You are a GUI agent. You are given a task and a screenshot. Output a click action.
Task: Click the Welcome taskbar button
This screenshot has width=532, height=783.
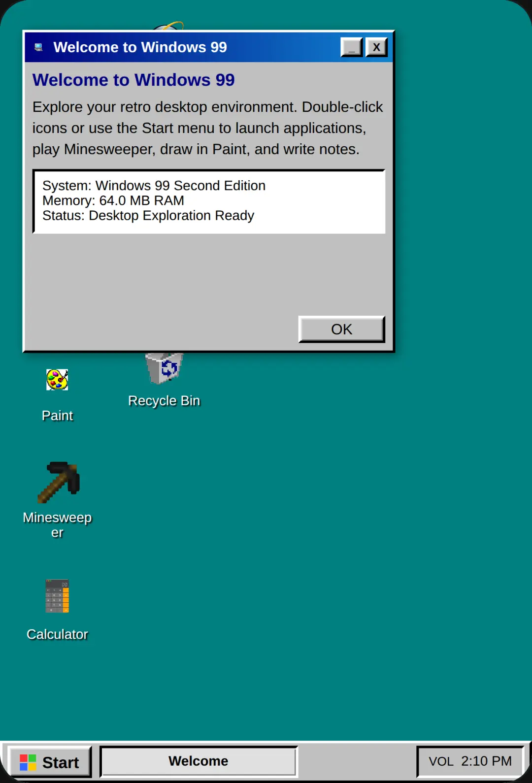[x=199, y=761]
